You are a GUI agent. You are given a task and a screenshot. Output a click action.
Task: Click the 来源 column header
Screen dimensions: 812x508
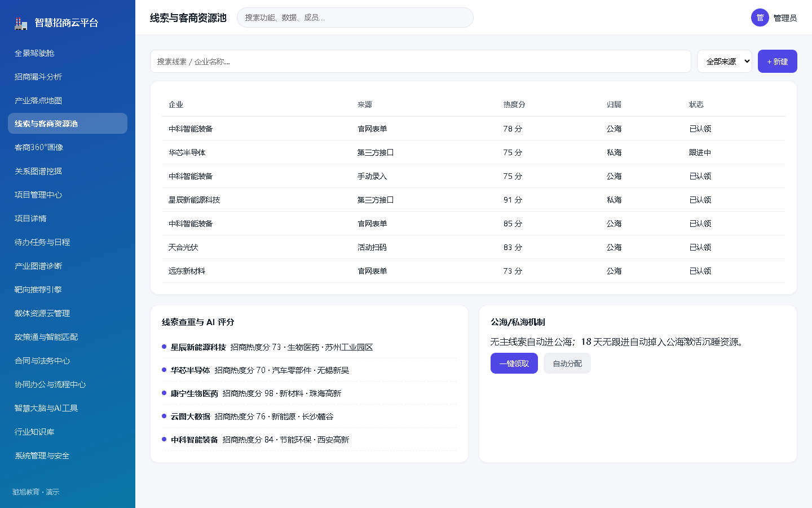coord(365,104)
